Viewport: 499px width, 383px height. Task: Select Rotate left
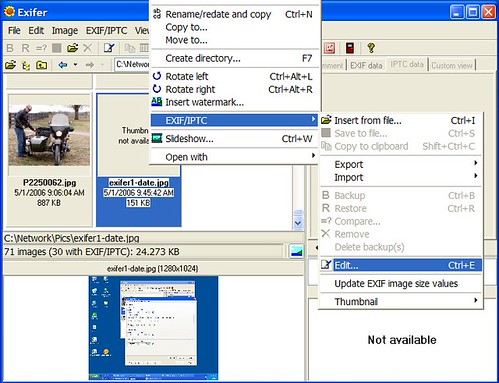(234, 76)
